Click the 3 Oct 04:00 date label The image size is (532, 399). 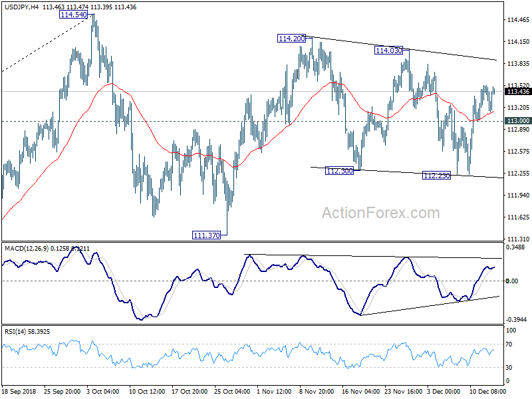(x=103, y=391)
